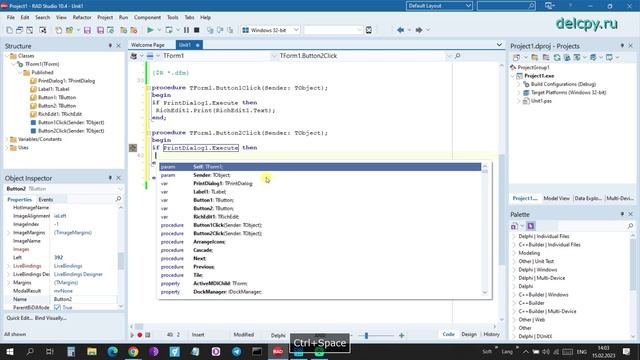640x360 pixels.
Task: Select Sender: TObject completion item
Action: click(320, 175)
